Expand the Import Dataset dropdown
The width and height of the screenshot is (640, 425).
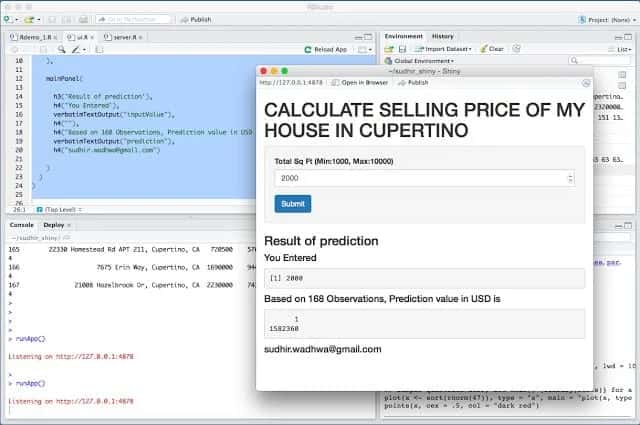pos(443,49)
